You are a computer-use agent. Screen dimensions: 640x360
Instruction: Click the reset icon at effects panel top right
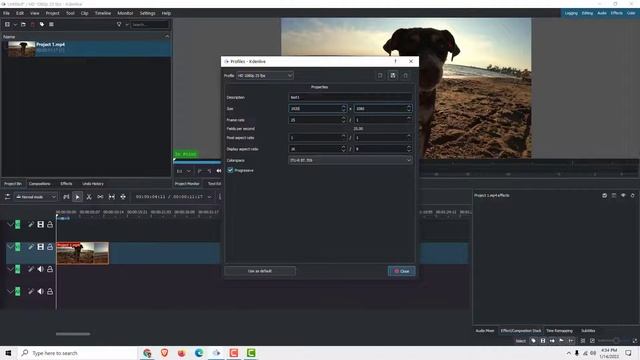pyautogui.click(x=633, y=196)
